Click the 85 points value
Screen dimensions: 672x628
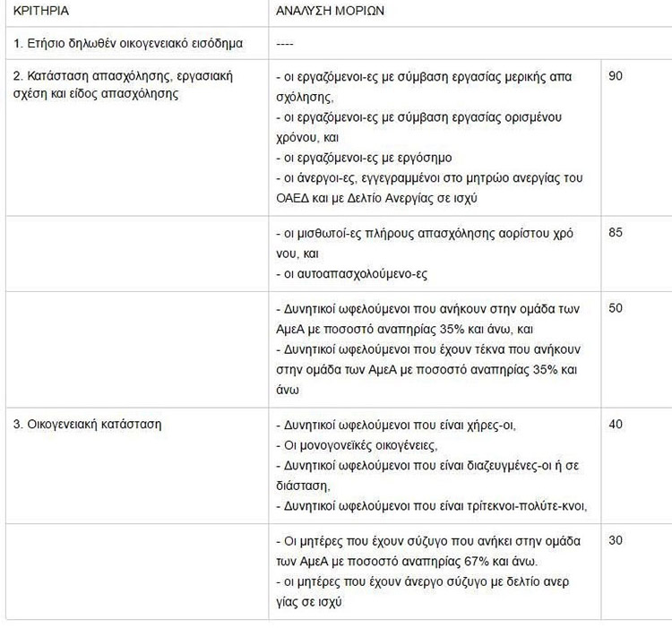pyautogui.click(x=616, y=232)
